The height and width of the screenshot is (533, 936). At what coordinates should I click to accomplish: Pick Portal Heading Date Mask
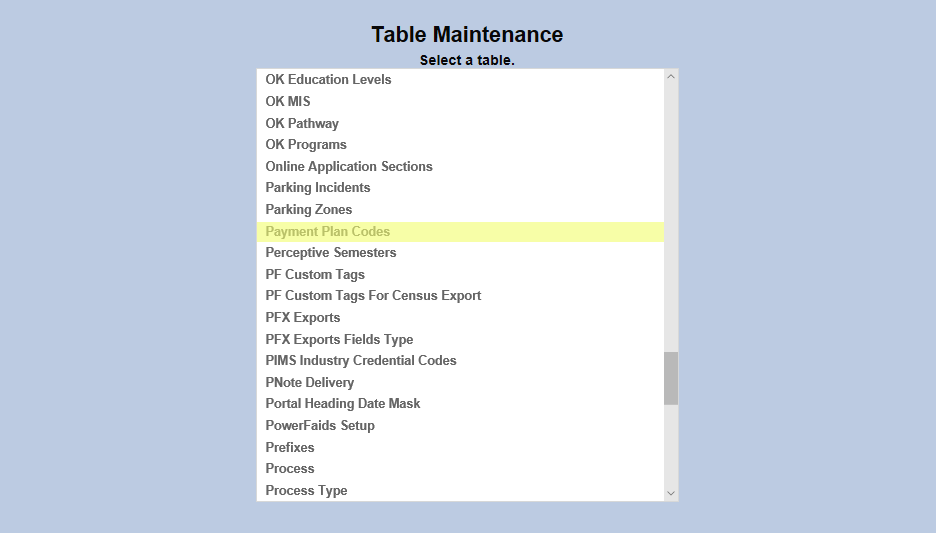pos(343,404)
